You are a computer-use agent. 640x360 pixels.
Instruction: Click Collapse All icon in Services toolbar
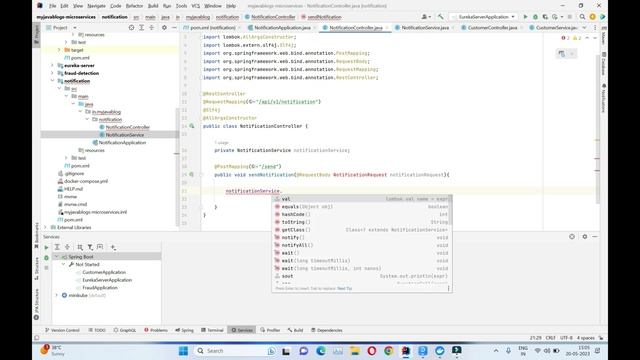67,247
